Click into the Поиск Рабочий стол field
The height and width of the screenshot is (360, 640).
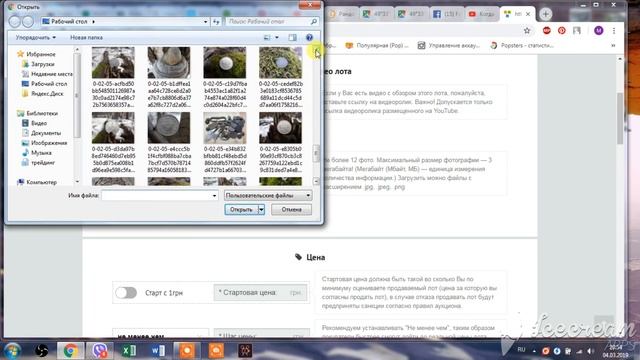point(268,22)
